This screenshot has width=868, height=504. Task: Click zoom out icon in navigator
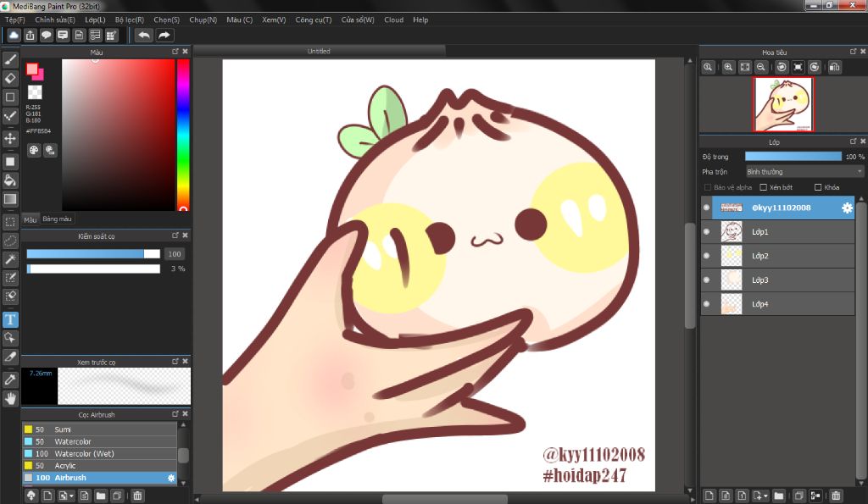[761, 67]
